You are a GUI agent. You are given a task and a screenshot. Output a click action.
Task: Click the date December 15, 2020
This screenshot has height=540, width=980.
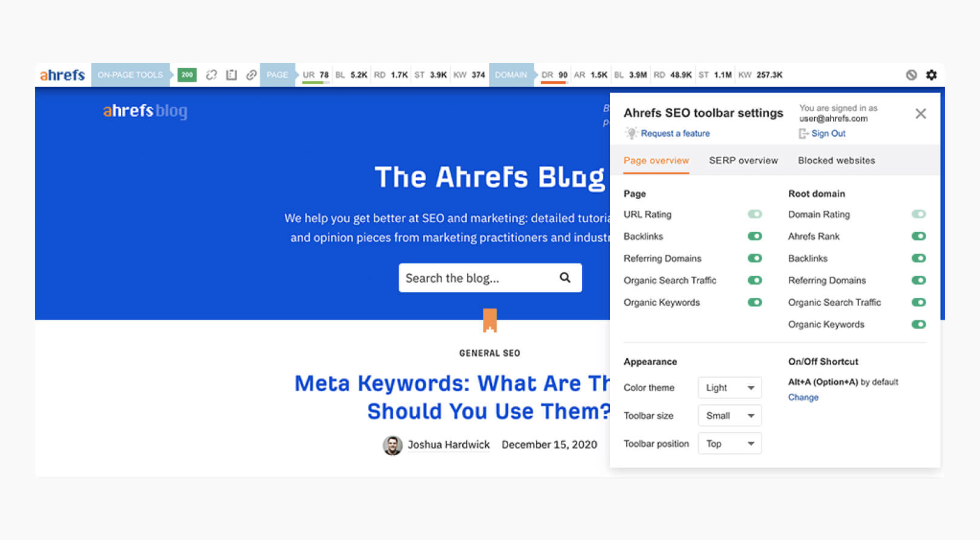point(549,444)
